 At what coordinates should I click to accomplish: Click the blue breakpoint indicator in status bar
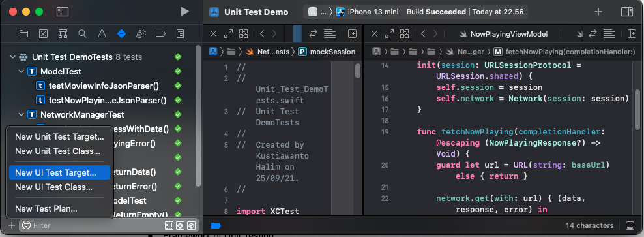pos(216,225)
